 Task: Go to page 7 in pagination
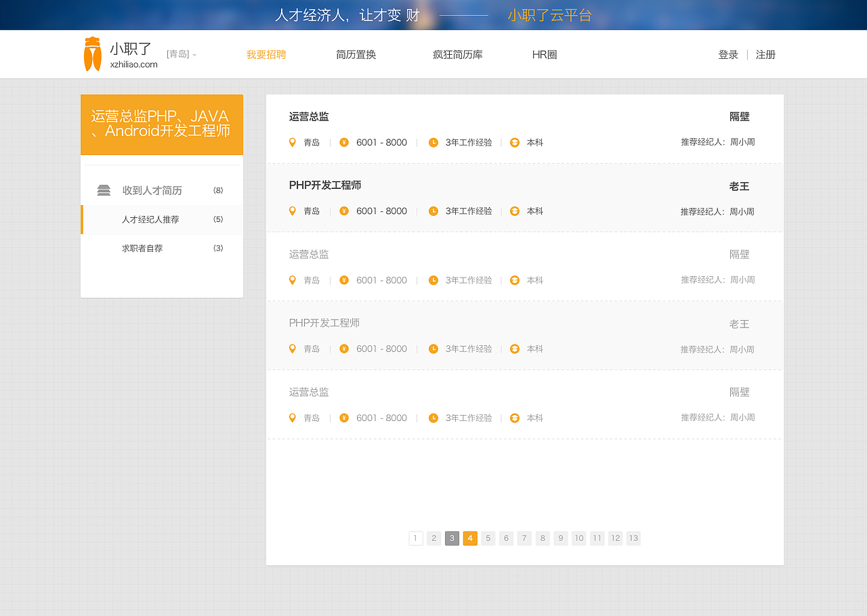point(524,538)
